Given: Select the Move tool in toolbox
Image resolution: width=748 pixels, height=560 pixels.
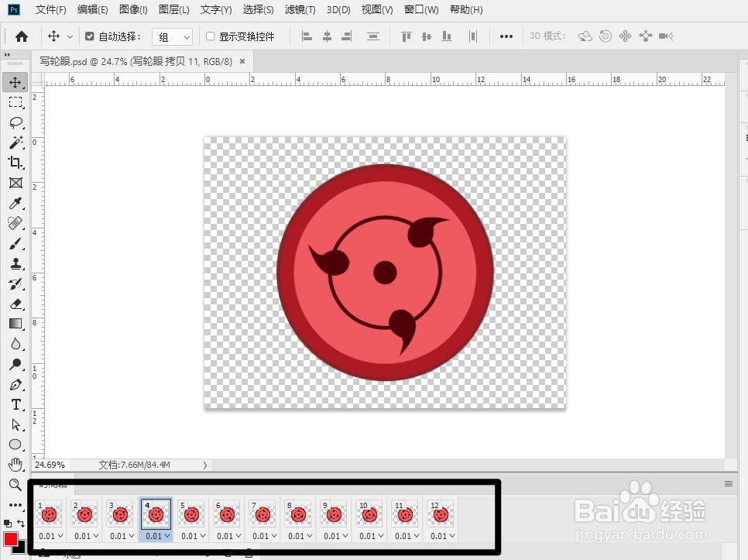Looking at the screenshot, I should [15, 82].
